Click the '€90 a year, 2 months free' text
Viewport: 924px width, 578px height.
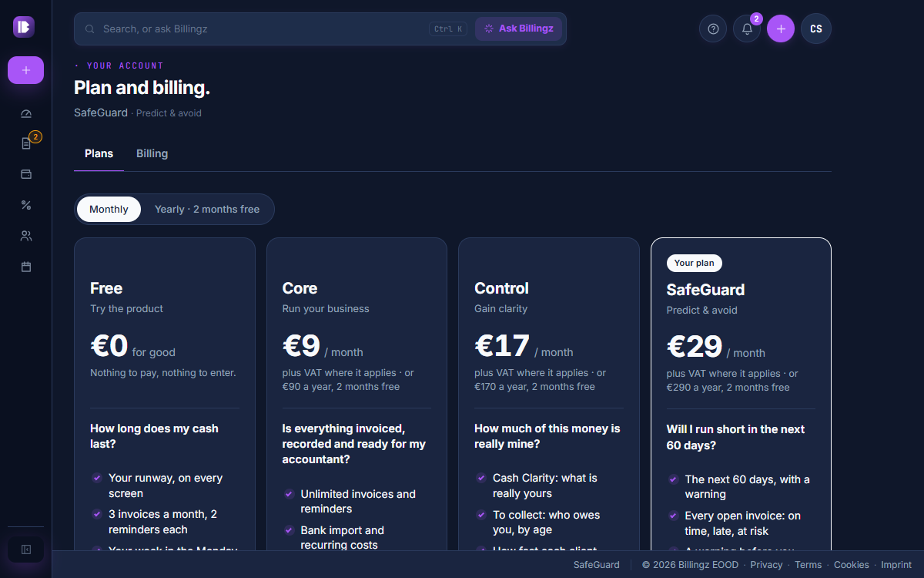pyautogui.click(x=341, y=387)
